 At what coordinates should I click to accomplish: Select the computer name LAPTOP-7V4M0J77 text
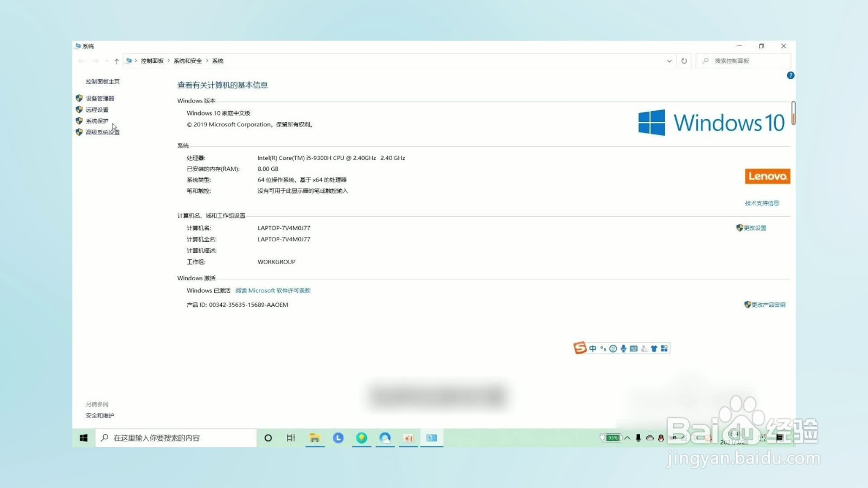(284, 228)
